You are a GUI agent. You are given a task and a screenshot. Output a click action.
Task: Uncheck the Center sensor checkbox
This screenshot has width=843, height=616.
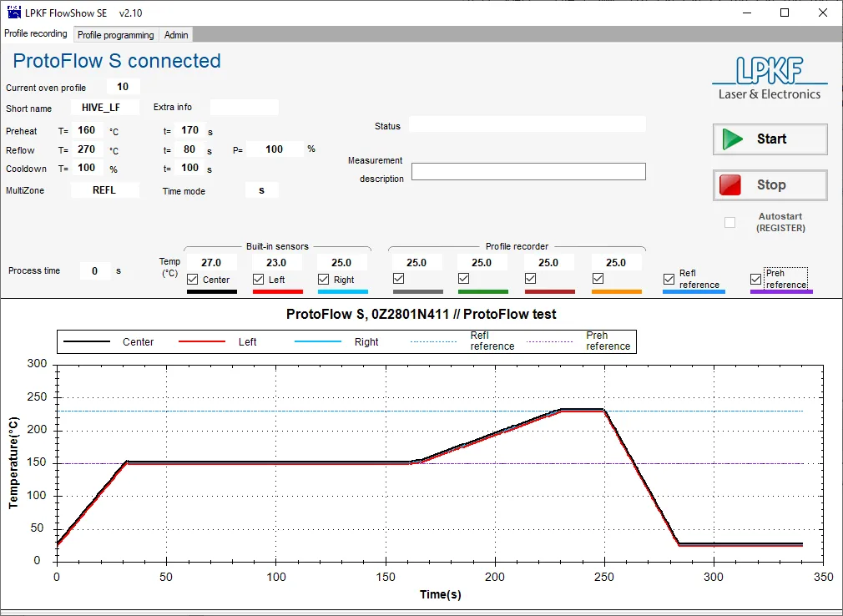pyautogui.click(x=193, y=280)
